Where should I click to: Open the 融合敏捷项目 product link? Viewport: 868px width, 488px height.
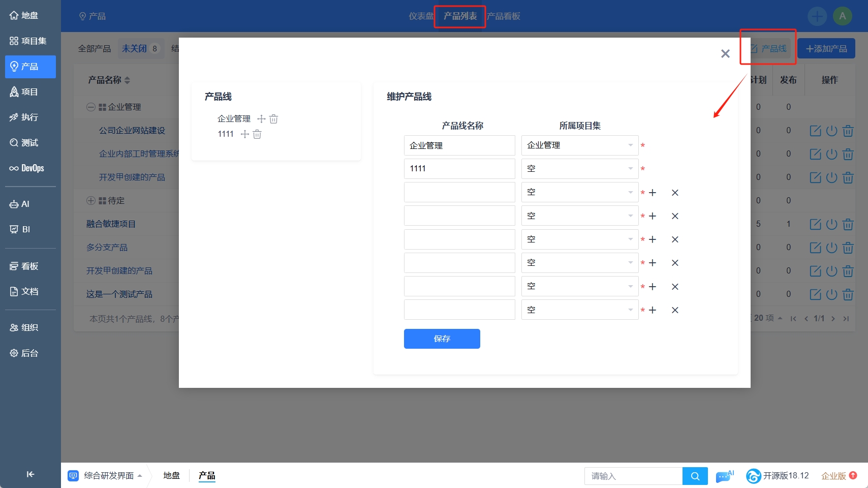pos(111,224)
